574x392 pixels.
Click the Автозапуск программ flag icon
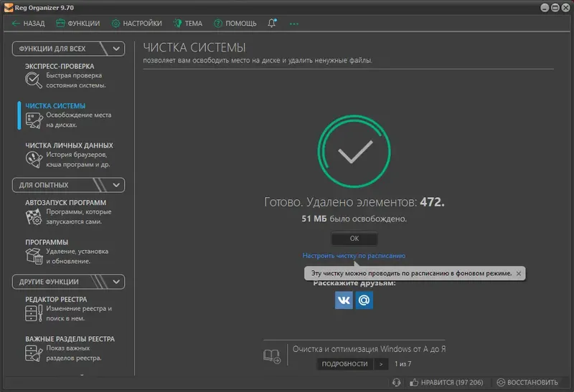pos(34,217)
